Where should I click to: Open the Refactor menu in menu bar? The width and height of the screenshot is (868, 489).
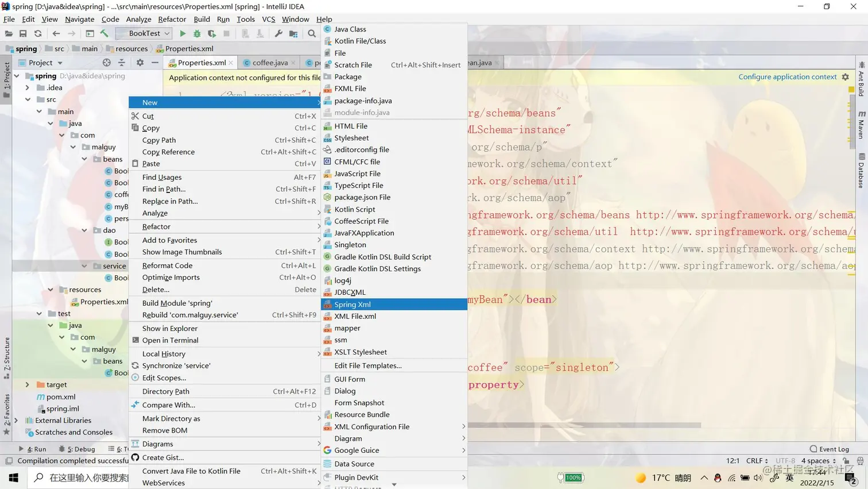172,19
